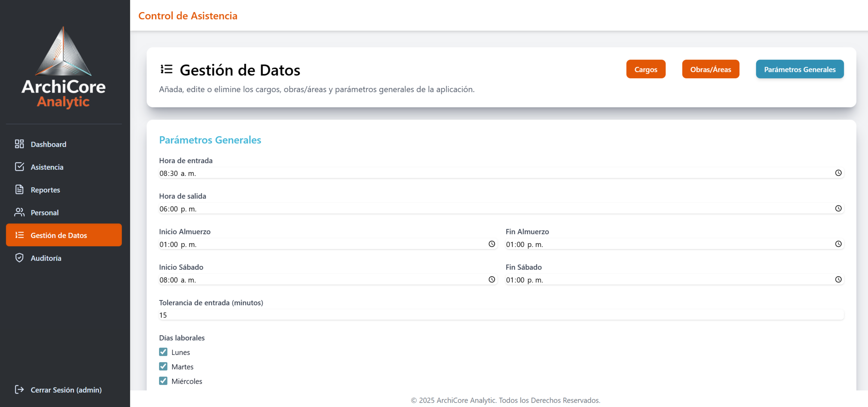Click the Reportes document icon
868x407 pixels.
[19, 190]
